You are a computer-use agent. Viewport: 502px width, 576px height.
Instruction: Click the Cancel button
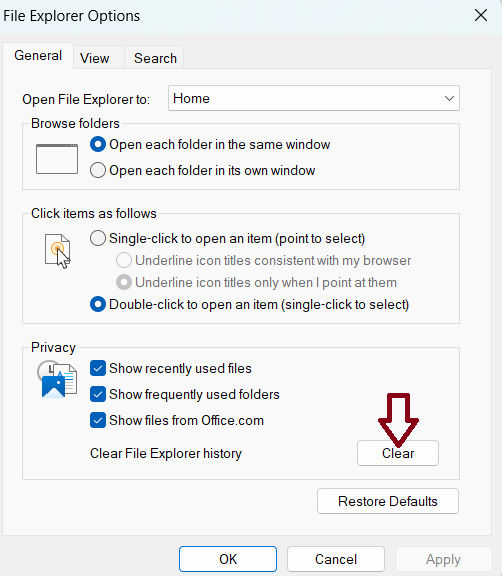[336, 559]
